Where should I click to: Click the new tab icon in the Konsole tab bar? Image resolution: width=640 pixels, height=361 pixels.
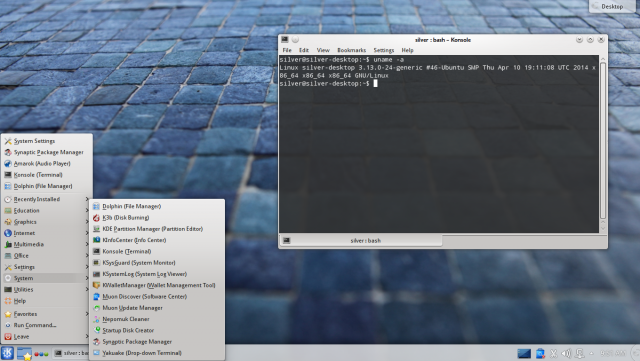(287, 241)
